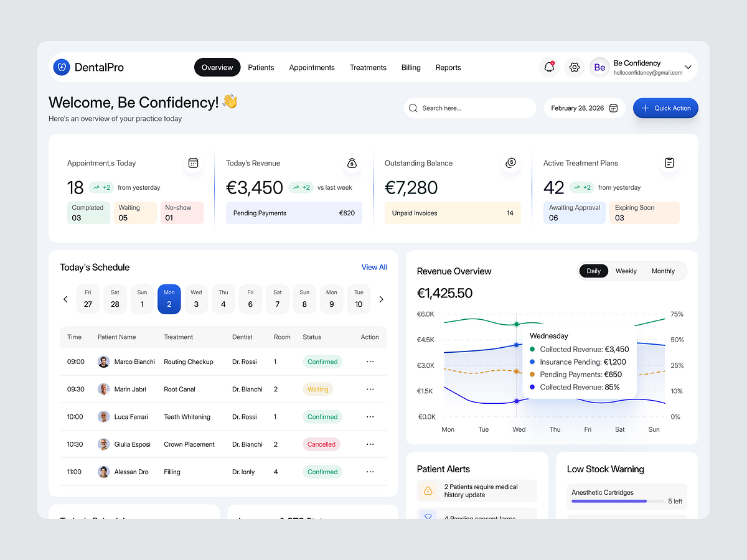Switch to the Patients tab

(261, 67)
